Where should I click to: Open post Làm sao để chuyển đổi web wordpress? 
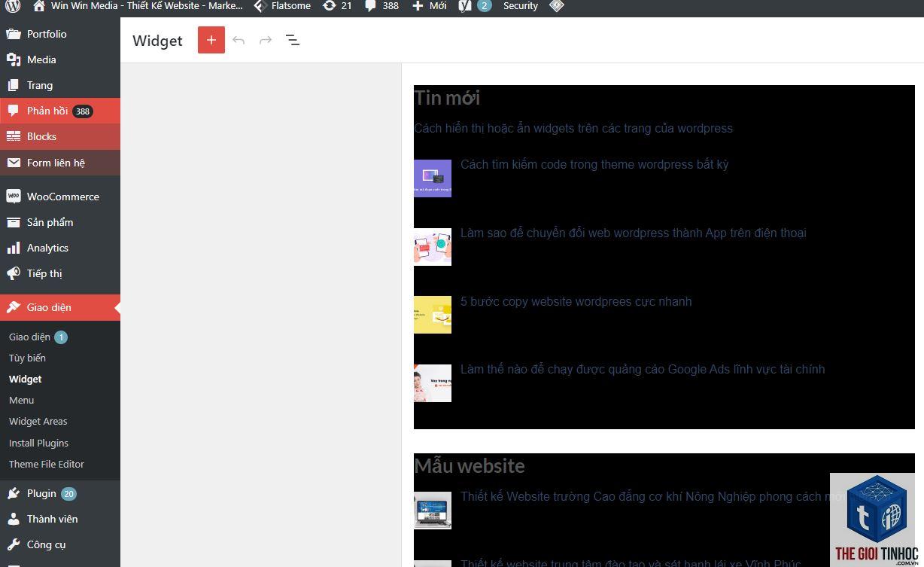pos(634,233)
